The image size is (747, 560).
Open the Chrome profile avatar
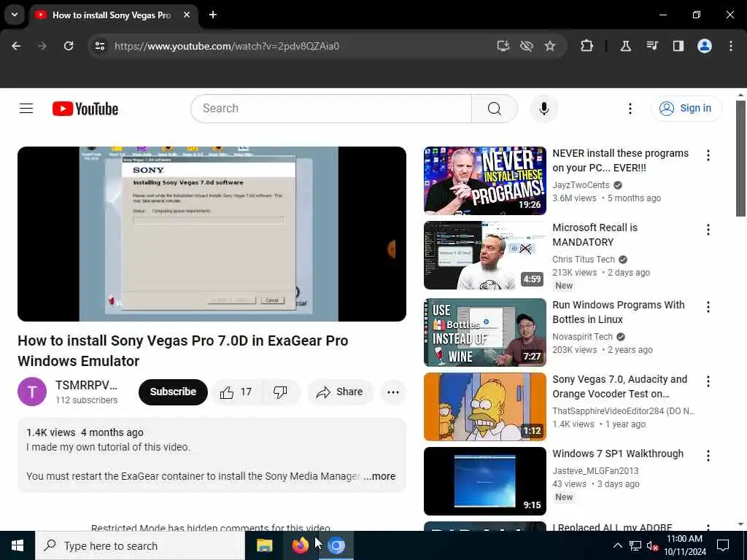[705, 46]
